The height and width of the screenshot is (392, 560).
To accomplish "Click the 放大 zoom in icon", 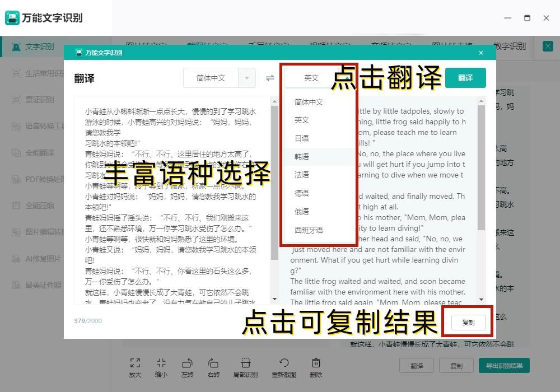I will (x=135, y=363).
